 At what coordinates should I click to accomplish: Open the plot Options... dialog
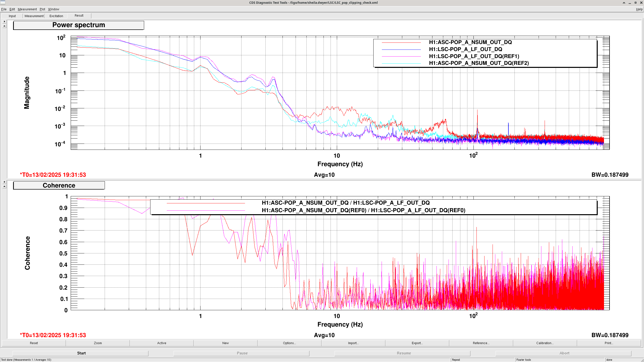click(290, 343)
